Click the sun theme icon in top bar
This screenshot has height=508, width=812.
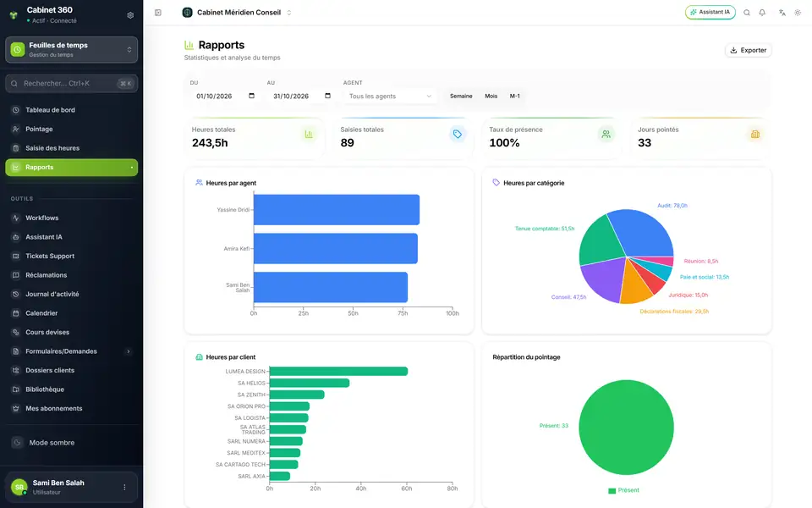point(798,13)
